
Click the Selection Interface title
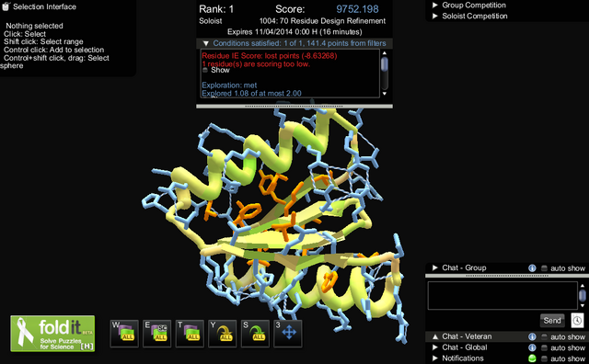pyautogui.click(x=44, y=6)
